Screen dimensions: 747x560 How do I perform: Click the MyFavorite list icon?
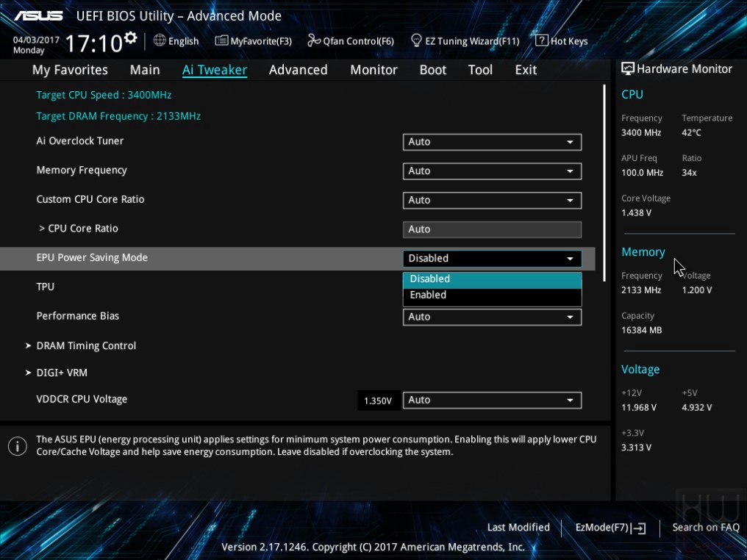pyautogui.click(x=221, y=40)
